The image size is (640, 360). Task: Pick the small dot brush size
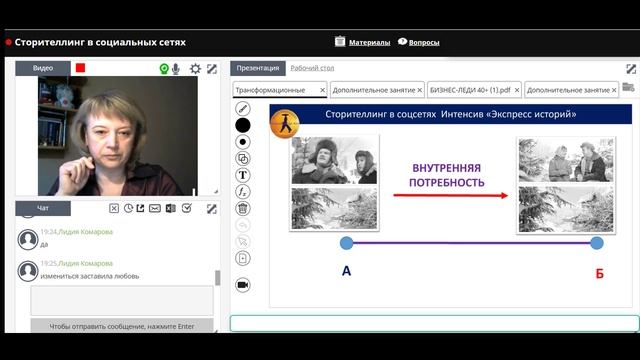[x=242, y=142]
